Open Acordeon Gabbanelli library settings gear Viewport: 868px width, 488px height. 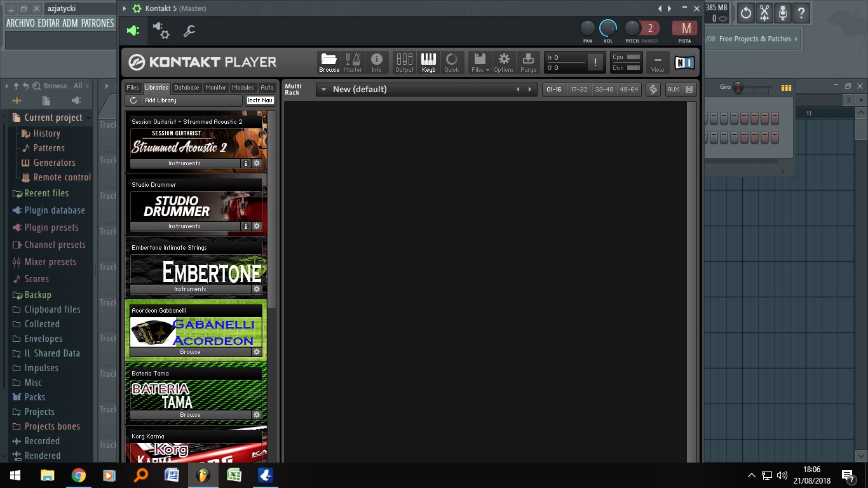[257, 352]
